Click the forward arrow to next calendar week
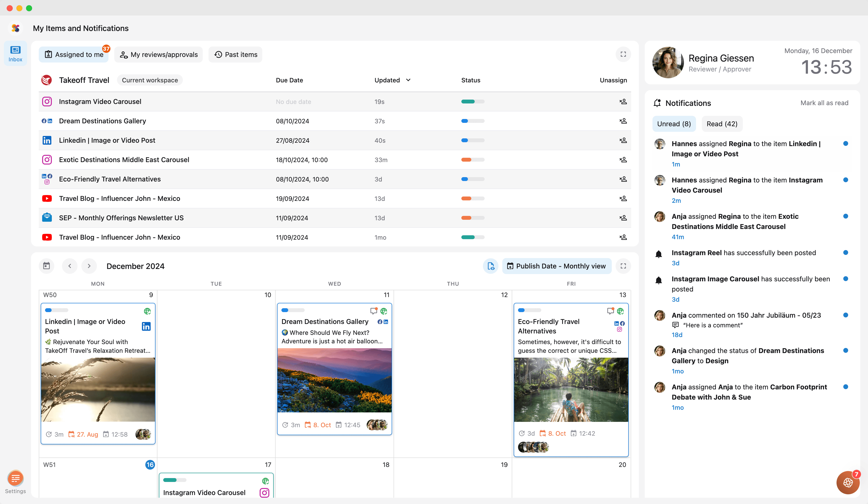 tap(89, 266)
